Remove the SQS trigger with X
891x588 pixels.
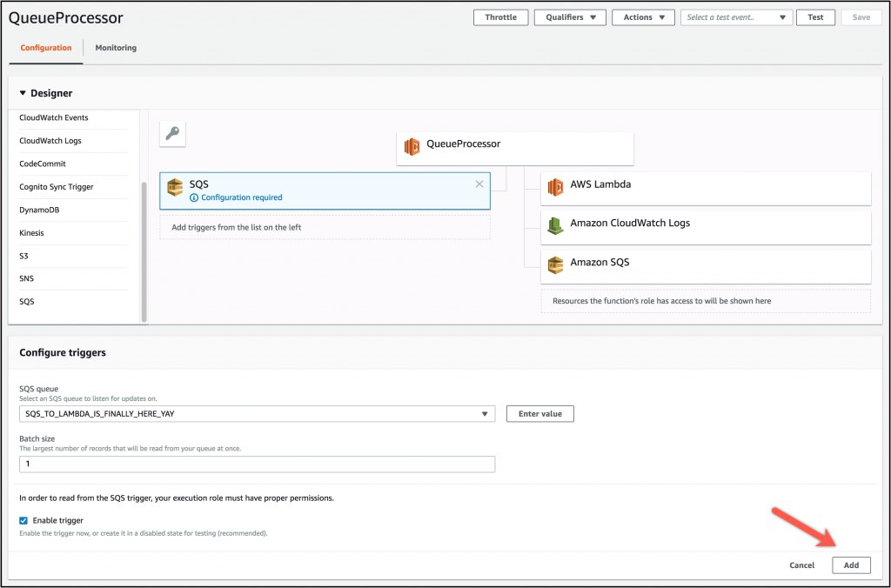click(479, 184)
